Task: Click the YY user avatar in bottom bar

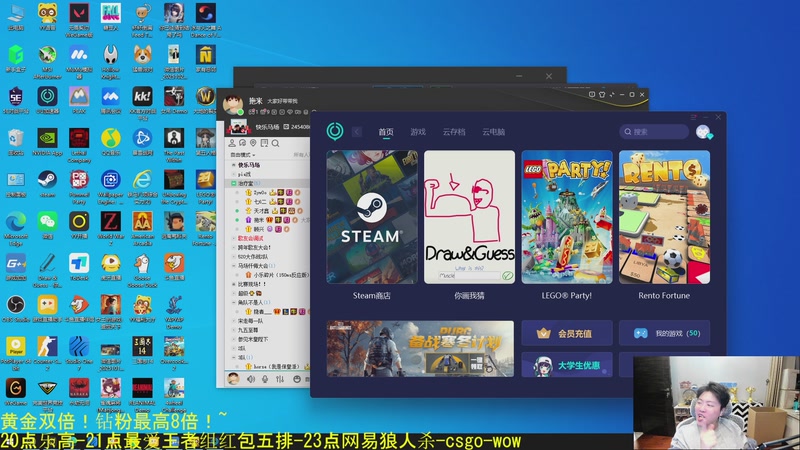Action: (233, 379)
